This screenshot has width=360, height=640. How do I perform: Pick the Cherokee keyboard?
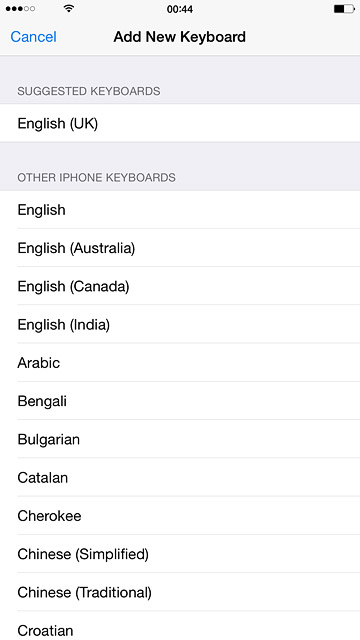click(180, 516)
